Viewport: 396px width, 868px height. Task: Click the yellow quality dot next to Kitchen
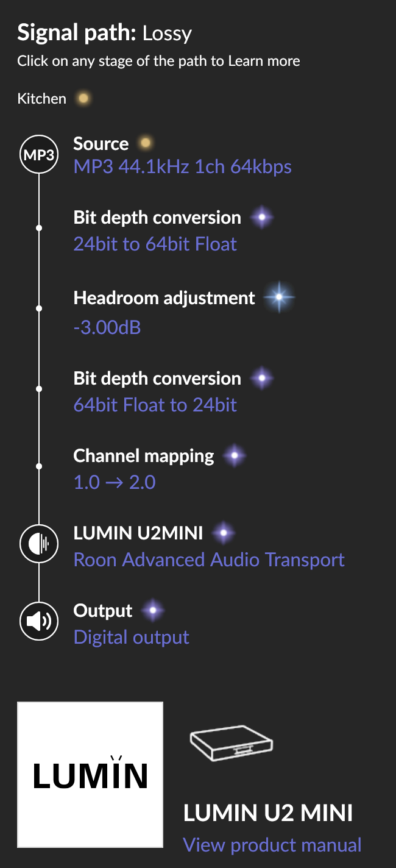pos(83,98)
